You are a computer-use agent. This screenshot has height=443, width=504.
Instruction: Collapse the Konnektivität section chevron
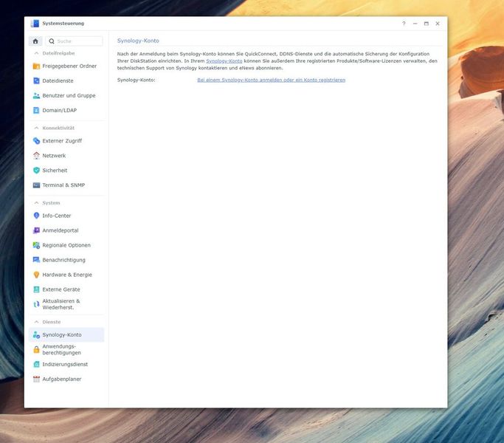click(36, 128)
